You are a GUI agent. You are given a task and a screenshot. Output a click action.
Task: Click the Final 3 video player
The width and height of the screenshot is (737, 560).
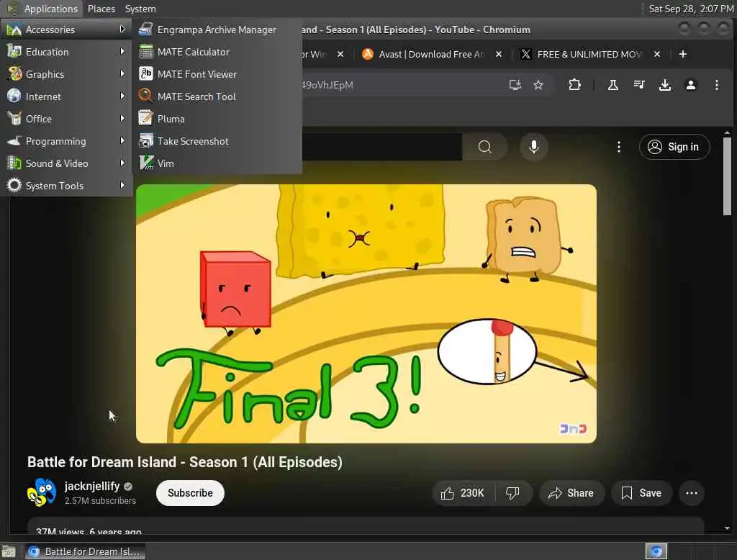(x=366, y=314)
